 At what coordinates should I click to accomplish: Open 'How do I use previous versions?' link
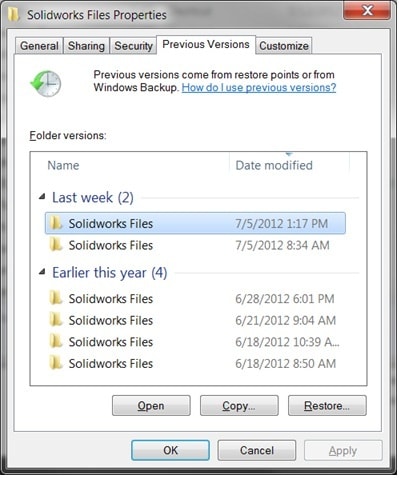[x=259, y=87]
